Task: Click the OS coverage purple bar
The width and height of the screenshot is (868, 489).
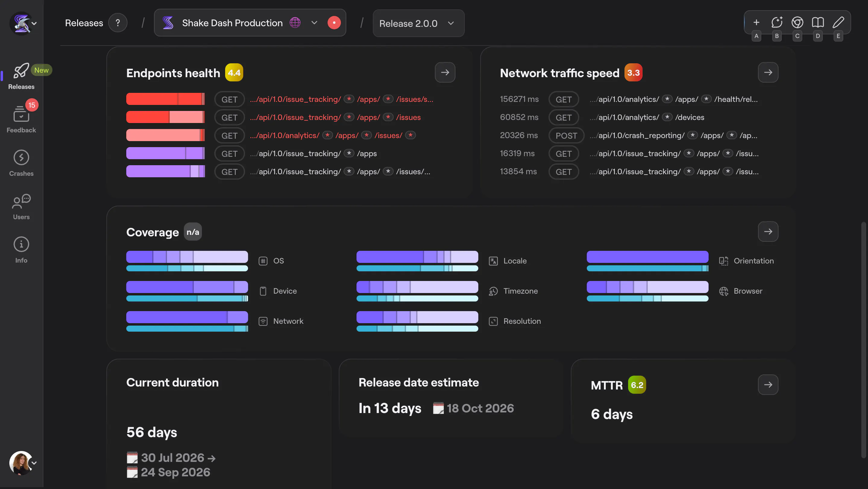Action: (x=187, y=257)
